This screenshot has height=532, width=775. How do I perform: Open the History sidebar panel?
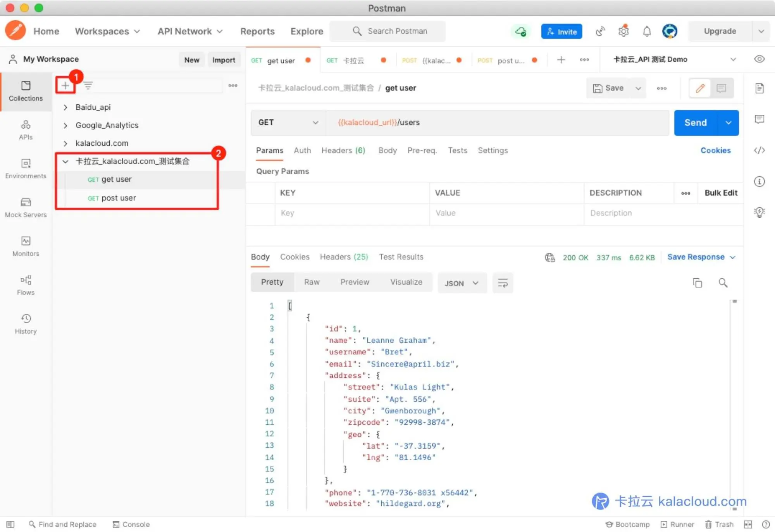[x=26, y=324]
